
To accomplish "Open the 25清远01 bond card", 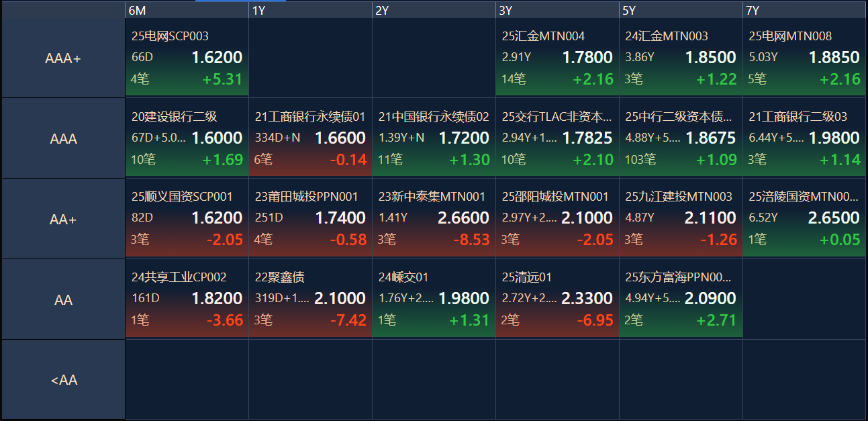I will click(x=557, y=298).
